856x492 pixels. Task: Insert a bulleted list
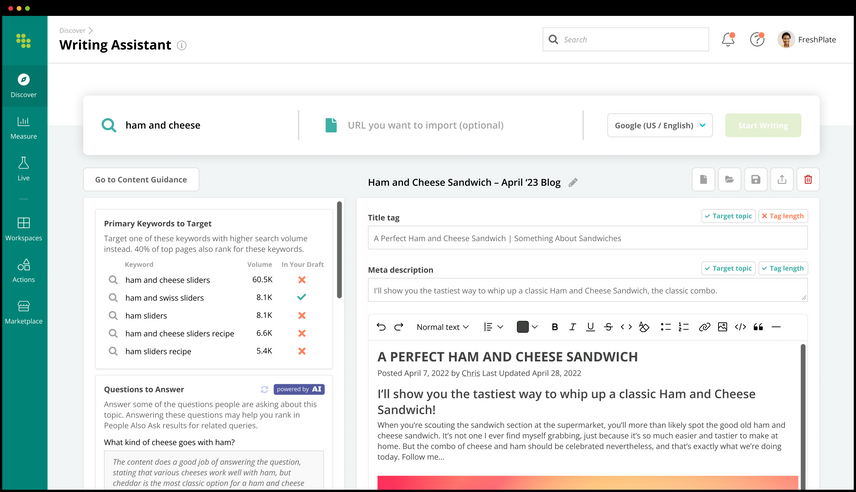(x=665, y=327)
